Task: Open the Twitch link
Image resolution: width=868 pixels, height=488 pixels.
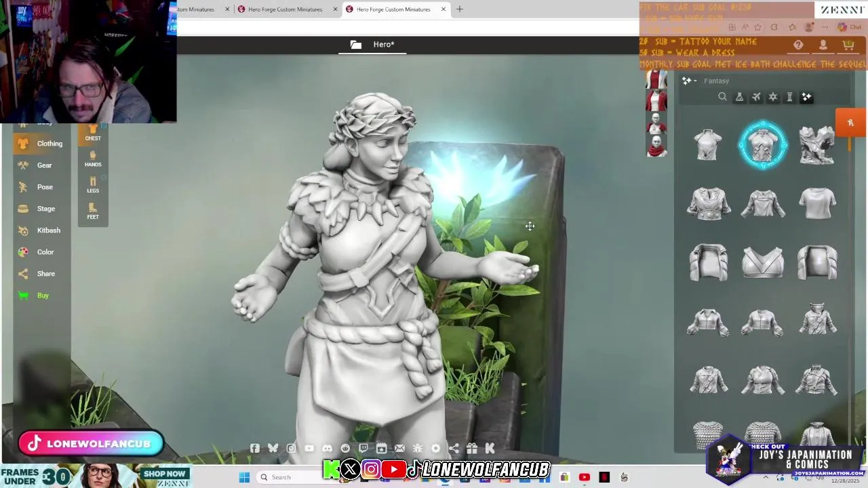Action: pyautogui.click(x=363, y=448)
